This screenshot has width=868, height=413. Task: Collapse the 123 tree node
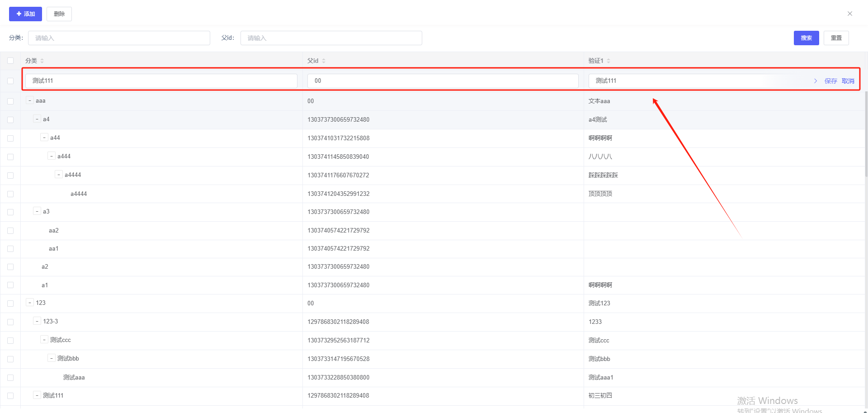click(30, 303)
